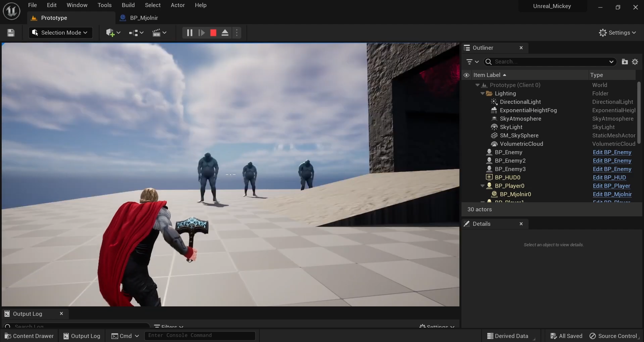The height and width of the screenshot is (342, 644).
Task: Open the File menu
Action: (x=33, y=5)
